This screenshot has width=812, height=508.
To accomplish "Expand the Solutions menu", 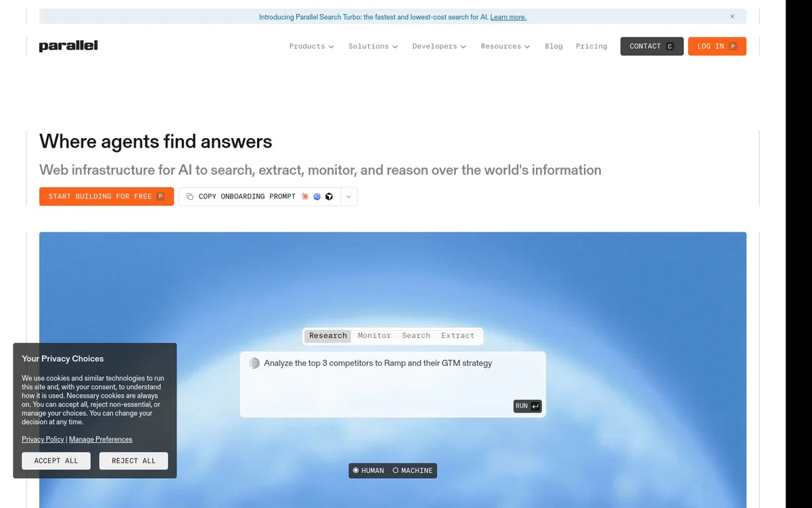I will [373, 46].
